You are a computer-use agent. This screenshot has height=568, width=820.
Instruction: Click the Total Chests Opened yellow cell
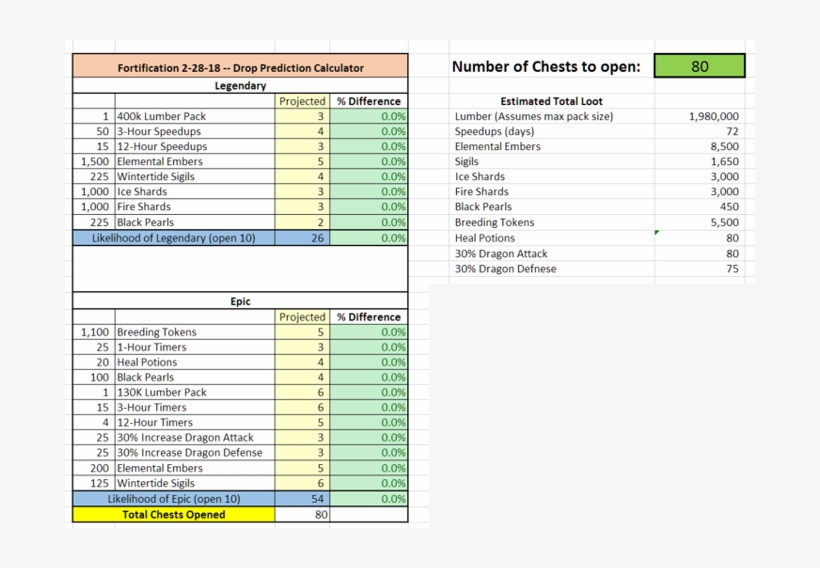point(174,515)
